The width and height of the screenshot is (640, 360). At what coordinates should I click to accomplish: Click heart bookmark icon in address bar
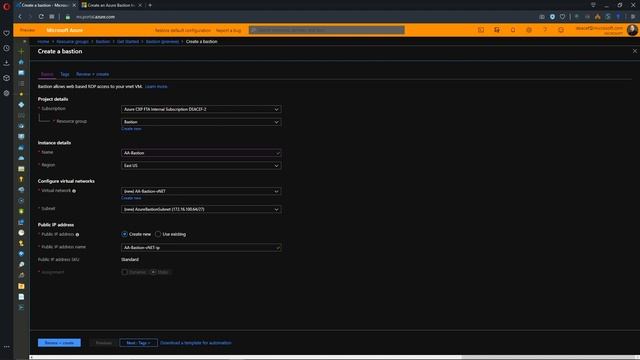click(x=562, y=17)
